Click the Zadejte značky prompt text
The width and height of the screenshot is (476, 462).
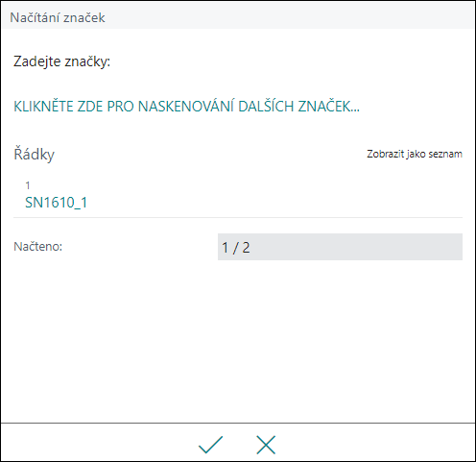pyautogui.click(x=61, y=61)
